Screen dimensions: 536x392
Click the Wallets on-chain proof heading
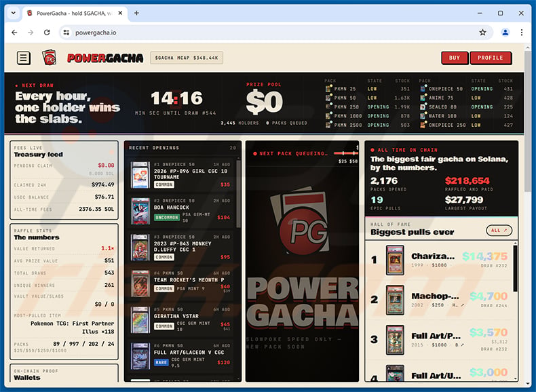coord(27,378)
